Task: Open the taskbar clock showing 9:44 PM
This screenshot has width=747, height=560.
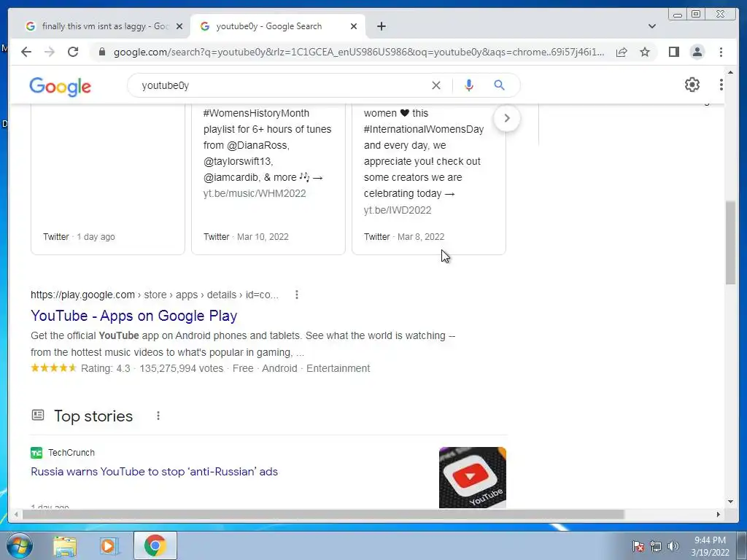Action: click(x=710, y=546)
